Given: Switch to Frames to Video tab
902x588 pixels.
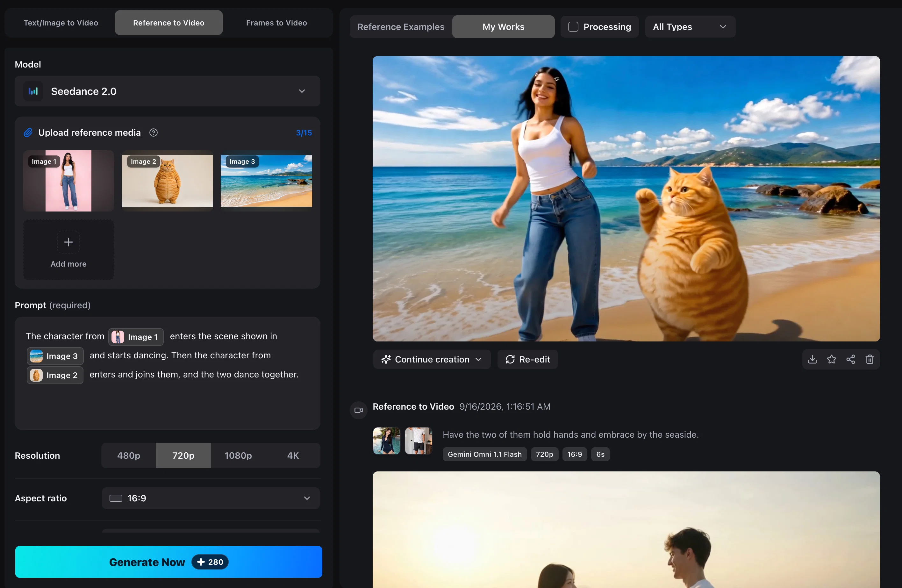Looking at the screenshot, I should [276, 23].
